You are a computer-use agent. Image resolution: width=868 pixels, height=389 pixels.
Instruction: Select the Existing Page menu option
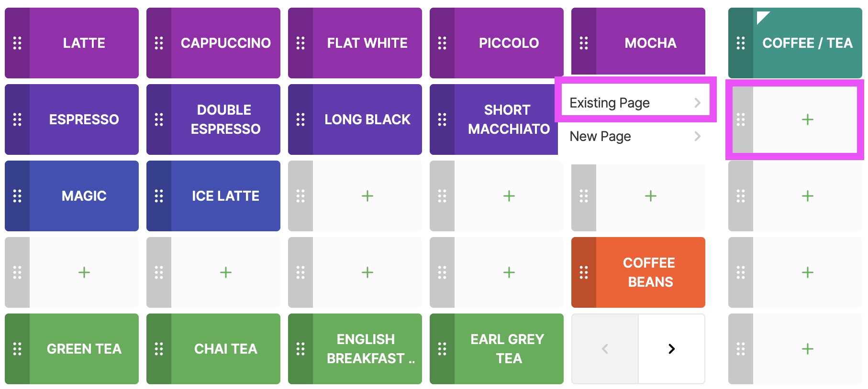610,103
